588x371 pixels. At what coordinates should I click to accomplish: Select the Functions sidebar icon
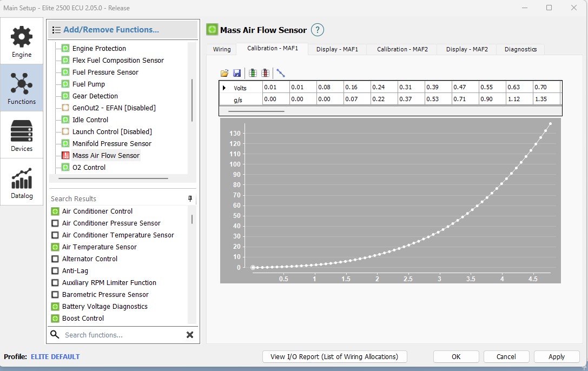click(22, 88)
